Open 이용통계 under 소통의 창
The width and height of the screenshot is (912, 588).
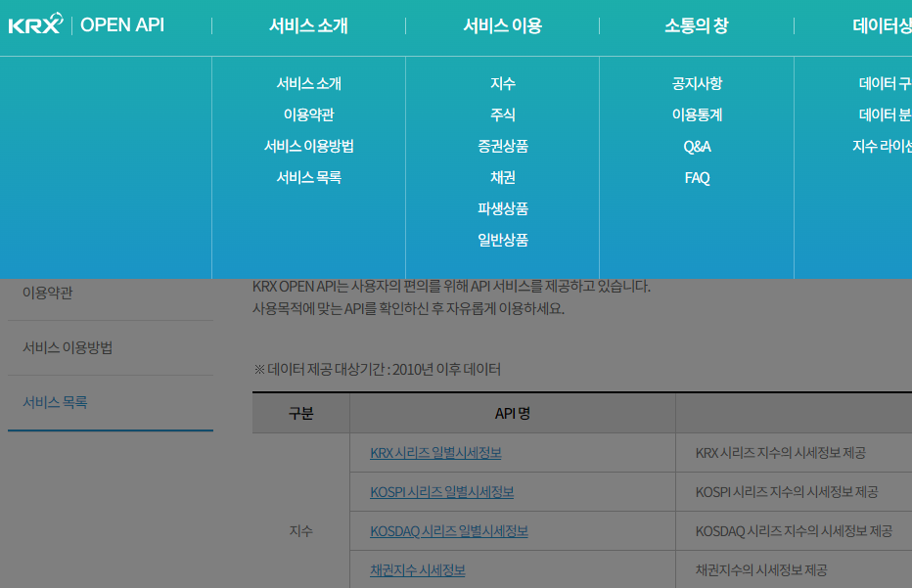[x=697, y=114]
